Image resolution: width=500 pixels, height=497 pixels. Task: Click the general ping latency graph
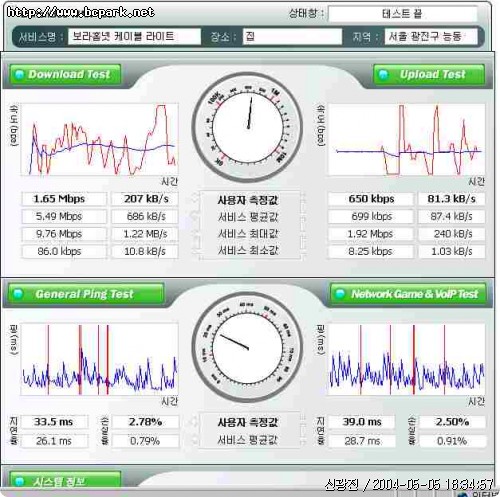click(x=99, y=359)
